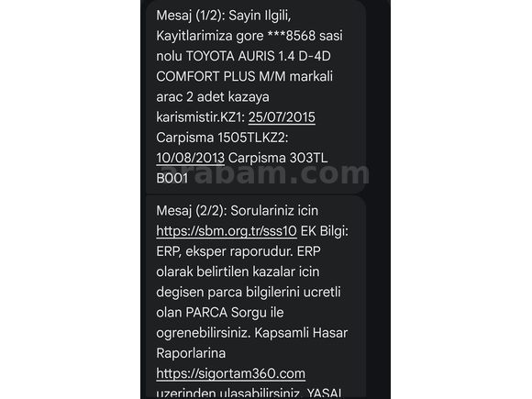Open the 25/07/2015 date link

tap(282, 117)
